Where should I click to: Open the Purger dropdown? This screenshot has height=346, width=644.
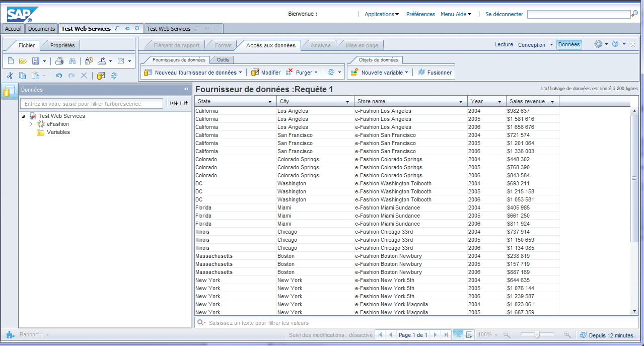pyautogui.click(x=316, y=73)
